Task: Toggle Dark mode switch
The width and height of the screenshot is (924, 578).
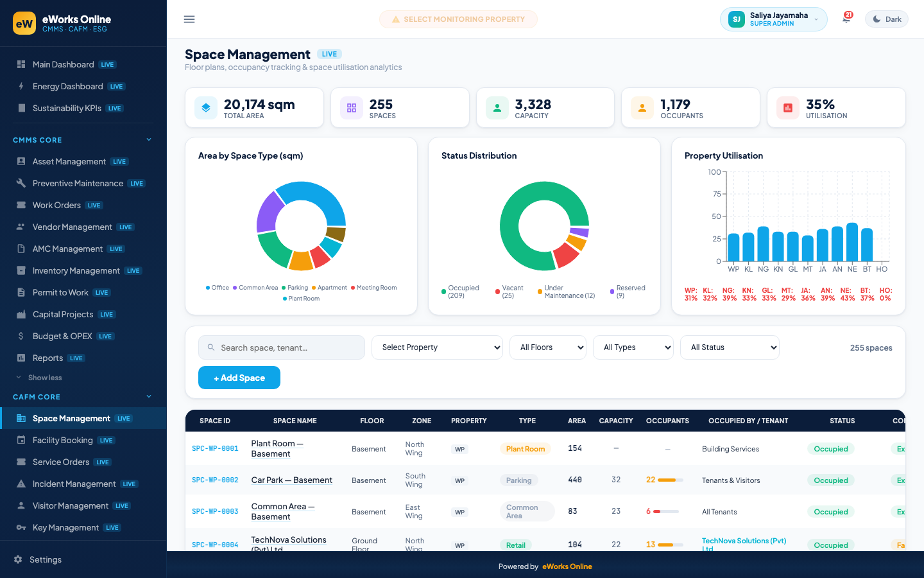Action: 887,19
